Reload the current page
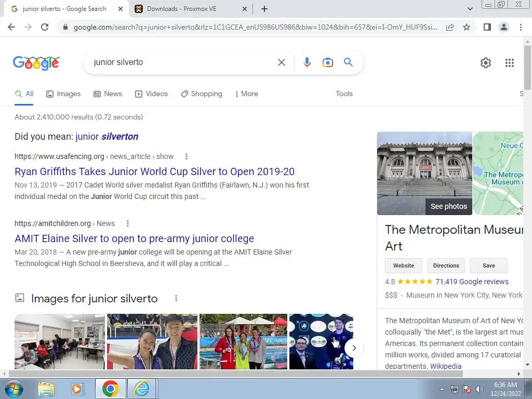 click(x=45, y=27)
